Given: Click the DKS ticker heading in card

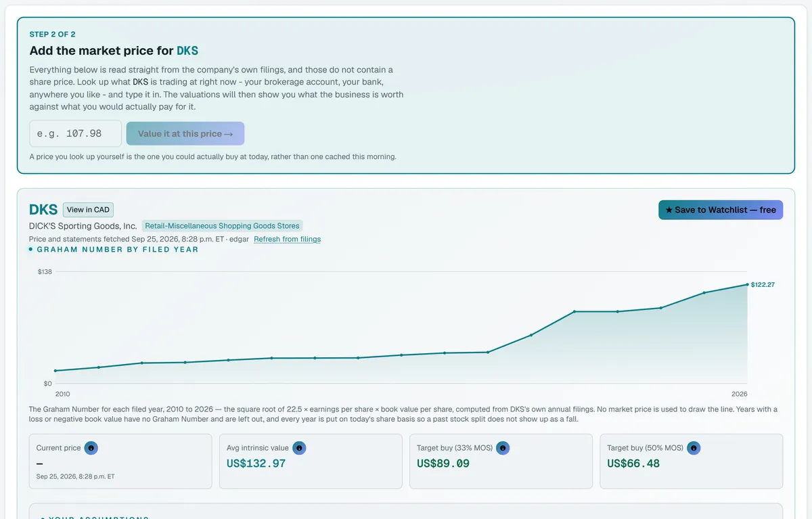Looking at the screenshot, I should click(x=43, y=210).
